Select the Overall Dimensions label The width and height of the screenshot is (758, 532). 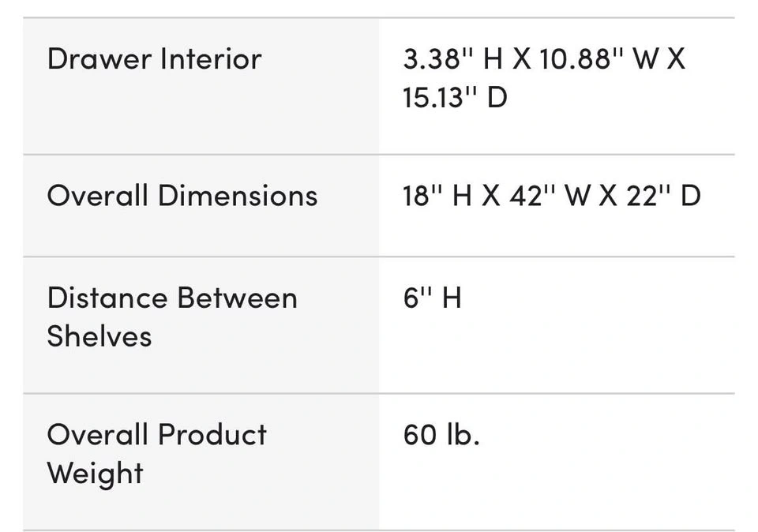click(x=182, y=196)
